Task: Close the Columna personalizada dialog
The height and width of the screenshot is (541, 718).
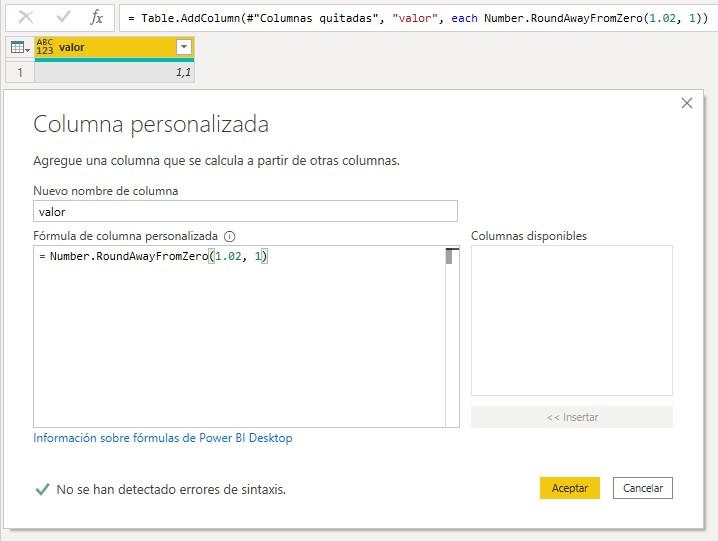Action: 686,103
